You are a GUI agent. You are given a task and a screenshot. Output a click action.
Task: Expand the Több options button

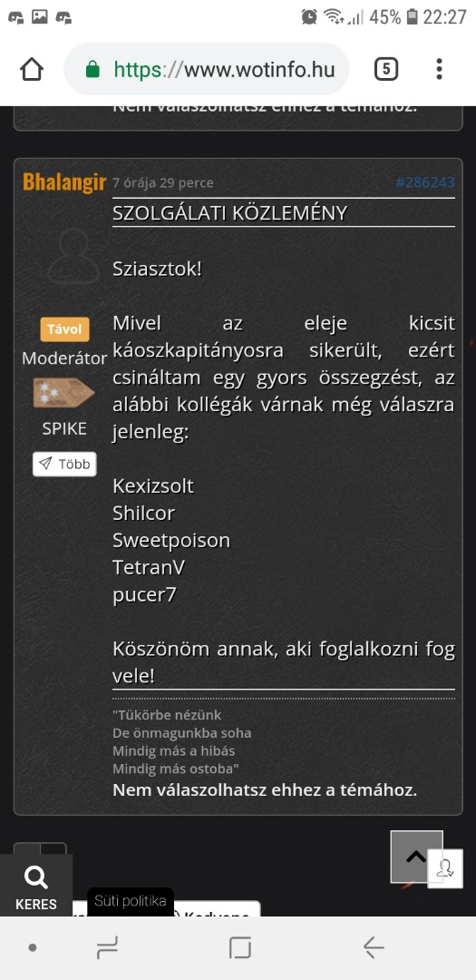[x=64, y=464]
